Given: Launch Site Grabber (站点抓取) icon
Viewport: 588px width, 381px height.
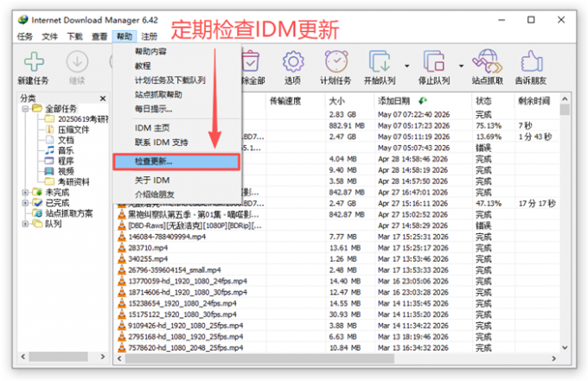Looking at the screenshot, I should 487,62.
